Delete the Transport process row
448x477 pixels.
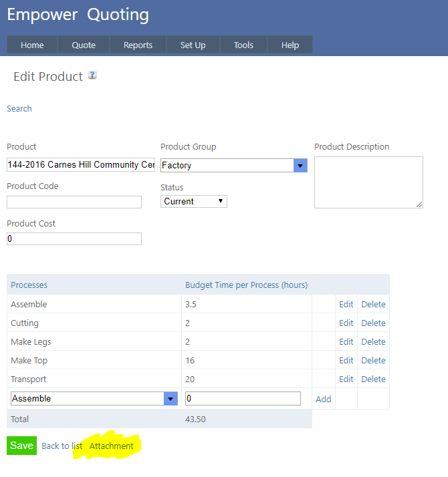(x=373, y=379)
